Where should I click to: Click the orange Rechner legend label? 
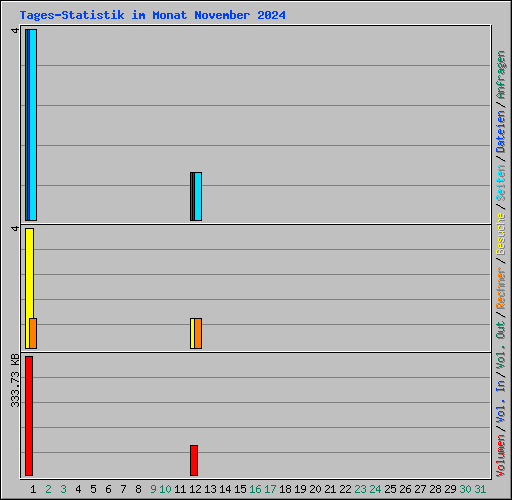pos(500,288)
